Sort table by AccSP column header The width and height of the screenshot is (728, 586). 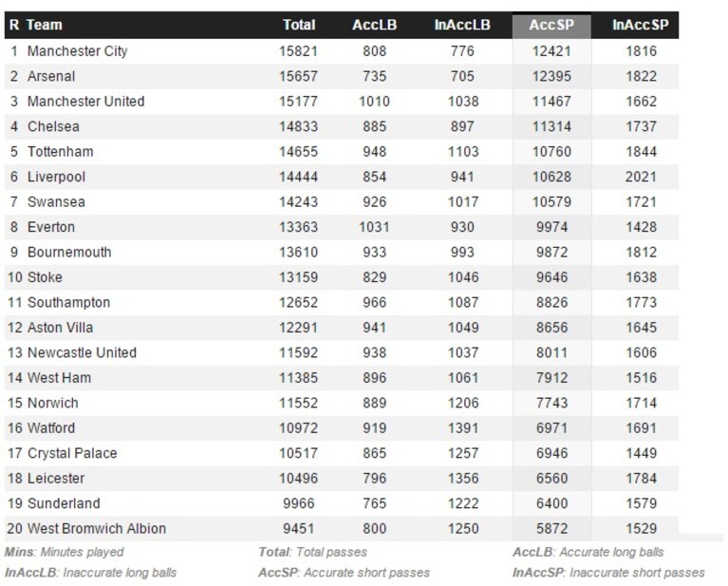[551, 25]
